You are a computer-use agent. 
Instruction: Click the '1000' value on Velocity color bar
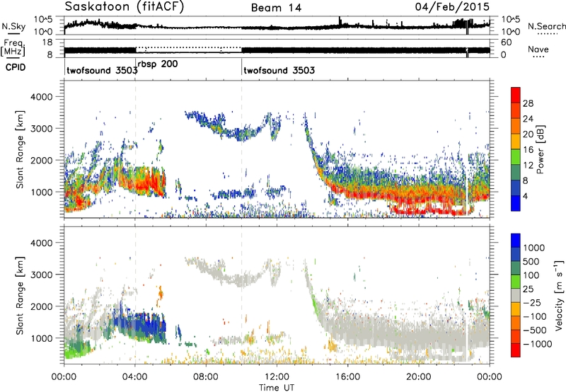(x=534, y=248)
